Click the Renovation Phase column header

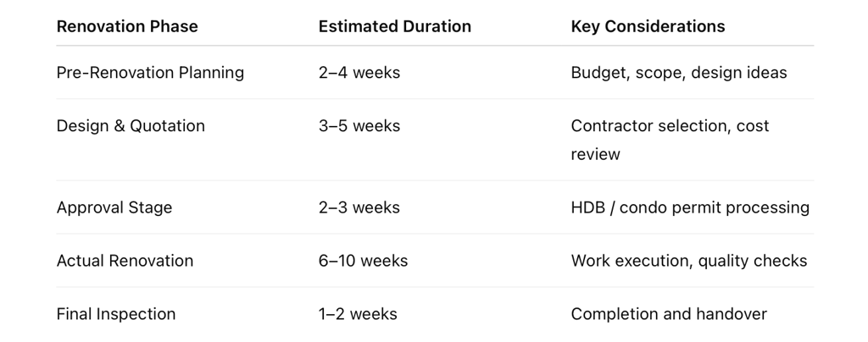(x=127, y=26)
